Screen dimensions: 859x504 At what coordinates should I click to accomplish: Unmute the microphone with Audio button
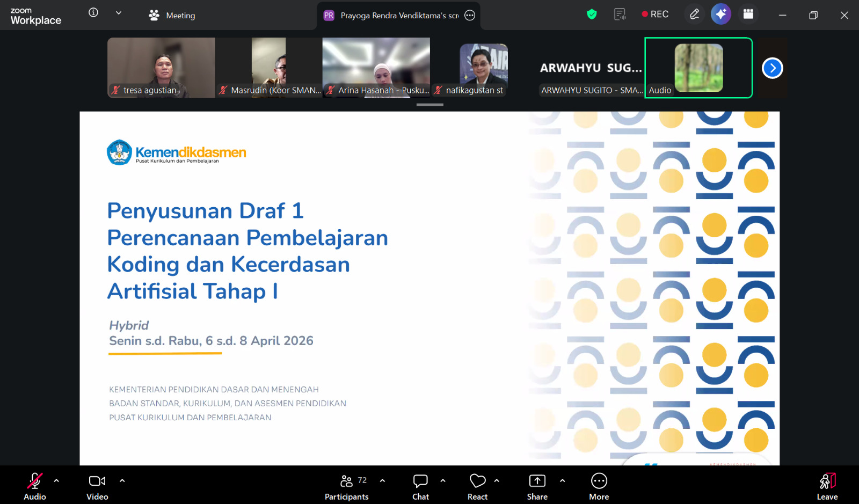35,486
